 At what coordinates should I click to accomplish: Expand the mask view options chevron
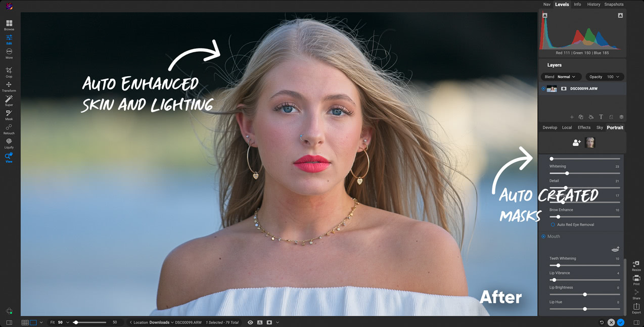278,322
